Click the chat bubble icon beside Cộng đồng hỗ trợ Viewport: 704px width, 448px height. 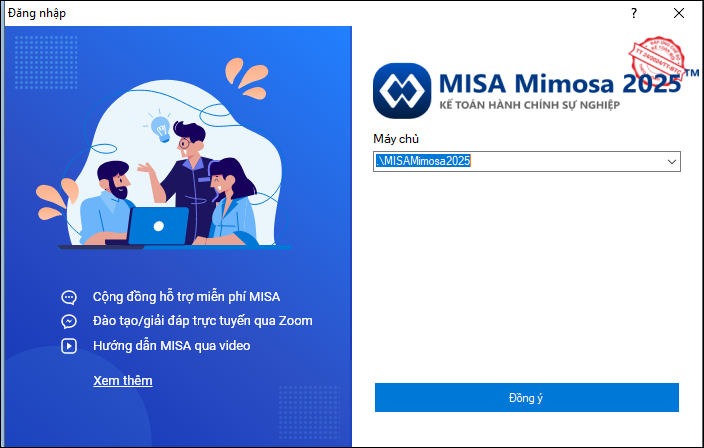point(69,297)
